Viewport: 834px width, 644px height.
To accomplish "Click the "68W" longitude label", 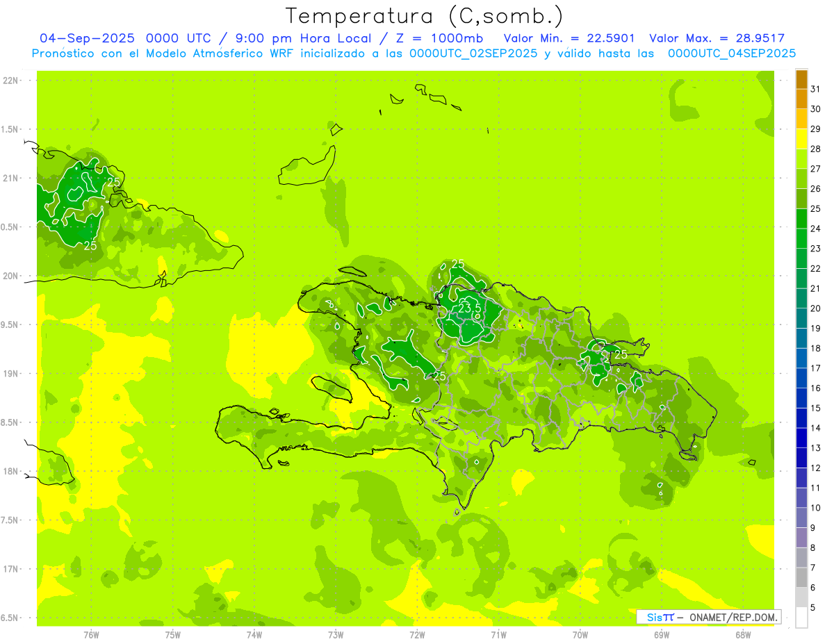I will pyautogui.click(x=743, y=634).
